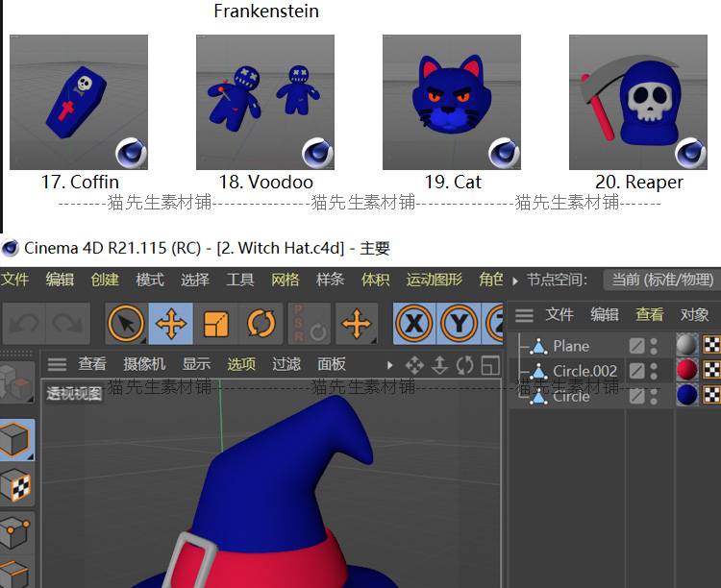Click the 17. Coffin thumbnail
Viewport: 721px width, 588px height.
coord(79,102)
